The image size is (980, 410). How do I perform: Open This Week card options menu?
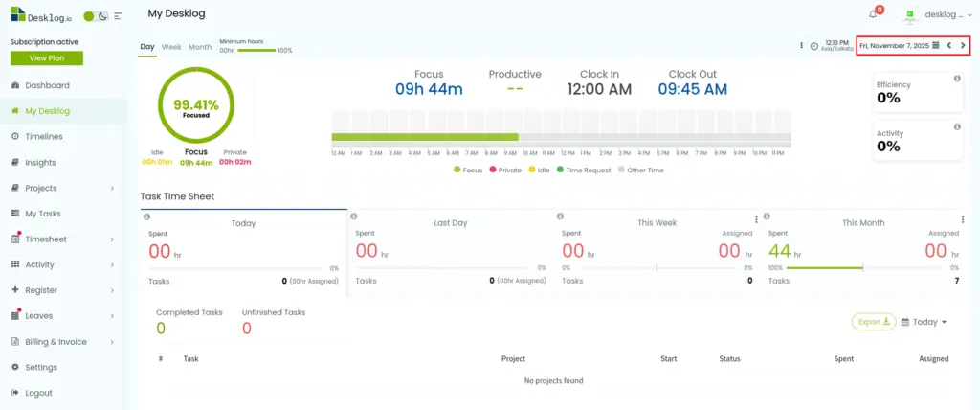pos(756,220)
